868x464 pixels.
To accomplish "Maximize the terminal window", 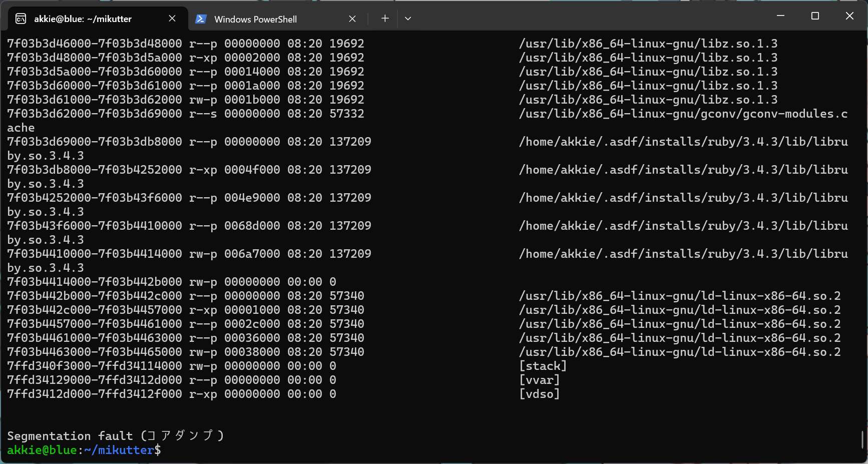I will click(x=815, y=16).
